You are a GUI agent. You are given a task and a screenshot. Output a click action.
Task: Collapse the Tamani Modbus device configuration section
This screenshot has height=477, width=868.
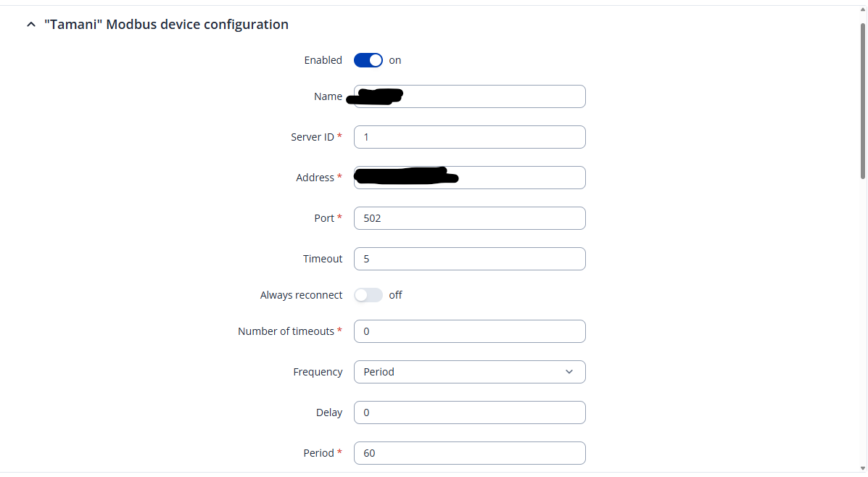click(30, 25)
